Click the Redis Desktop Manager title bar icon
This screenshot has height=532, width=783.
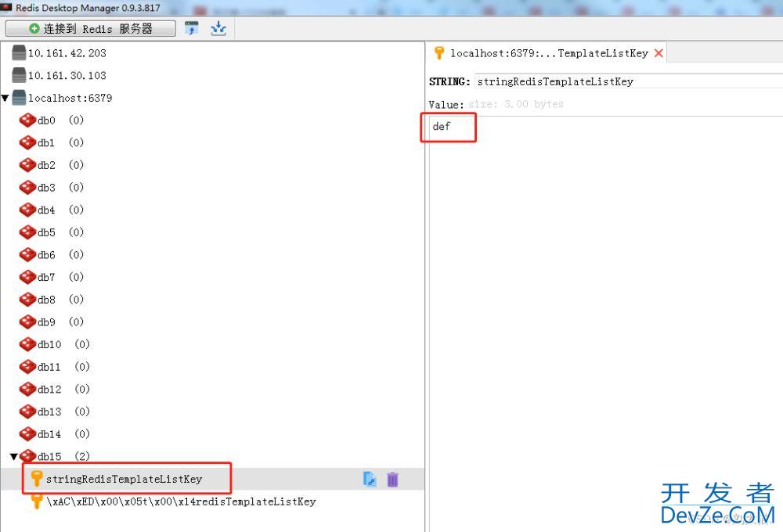point(6,8)
